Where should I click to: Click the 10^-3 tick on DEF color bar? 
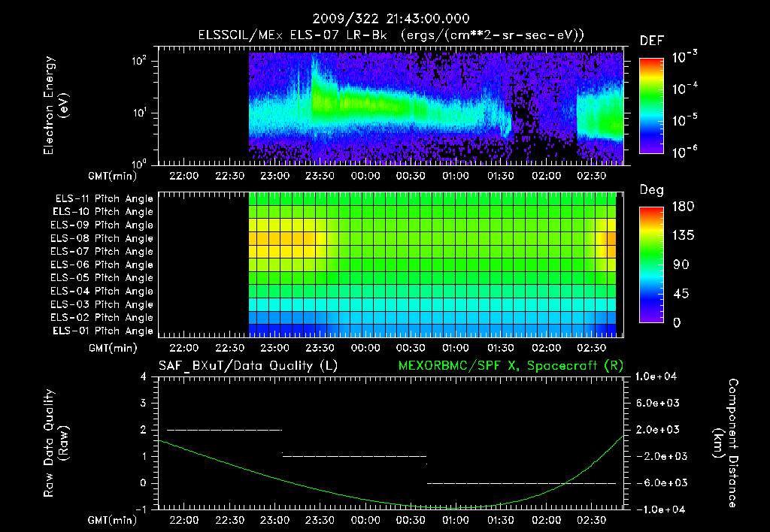click(684, 57)
